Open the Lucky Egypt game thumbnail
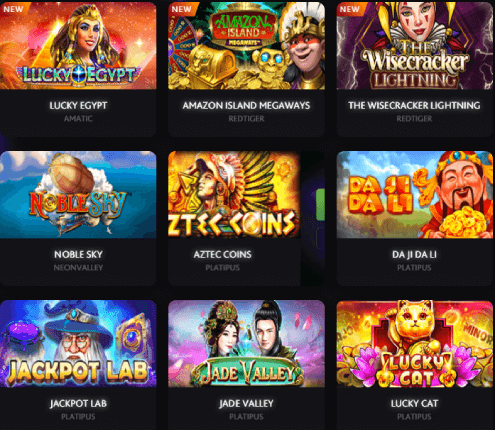Viewport: 495px width, 430px height. click(x=78, y=46)
